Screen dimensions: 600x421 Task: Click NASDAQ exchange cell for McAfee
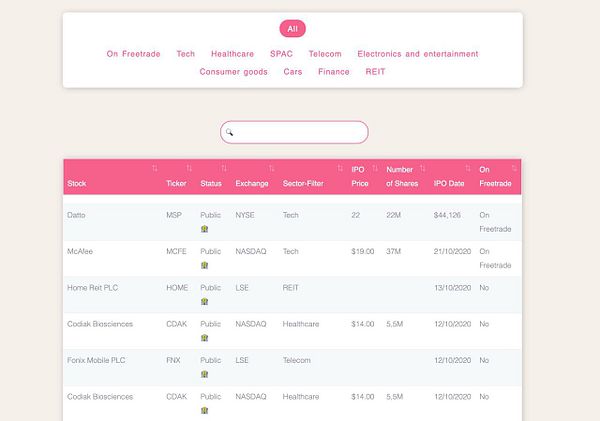tap(251, 251)
